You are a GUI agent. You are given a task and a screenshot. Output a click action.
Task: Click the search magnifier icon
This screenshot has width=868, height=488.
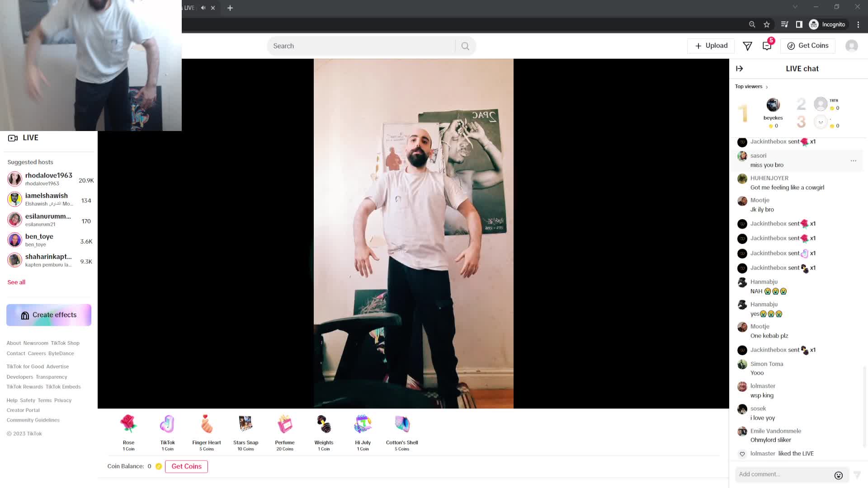click(465, 46)
